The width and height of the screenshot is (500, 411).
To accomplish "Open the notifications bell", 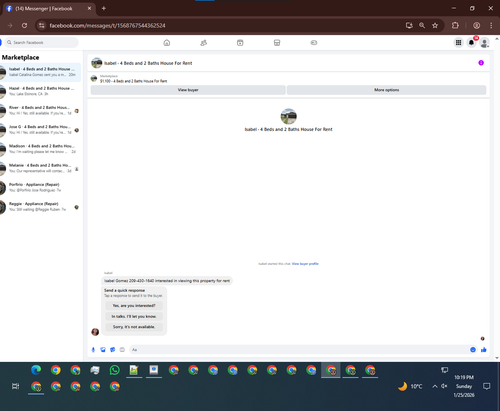I will 471,43.
